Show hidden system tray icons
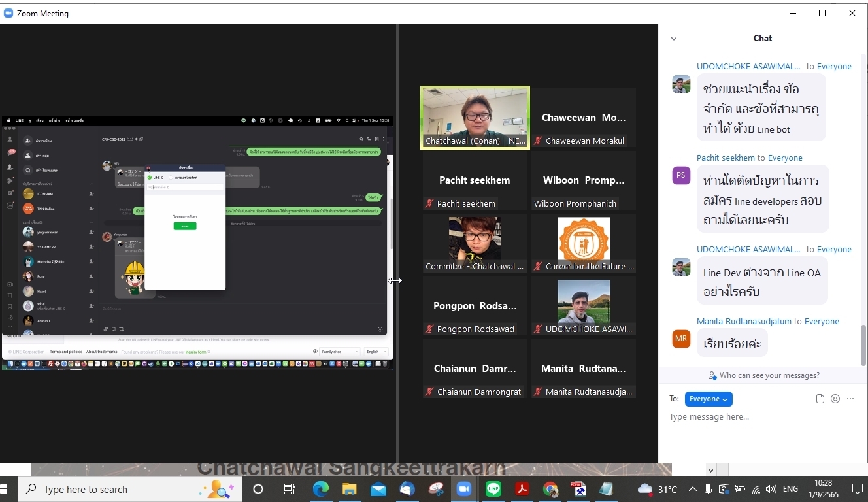The height and width of the screenshot is (502, 868). coord(692,489)
